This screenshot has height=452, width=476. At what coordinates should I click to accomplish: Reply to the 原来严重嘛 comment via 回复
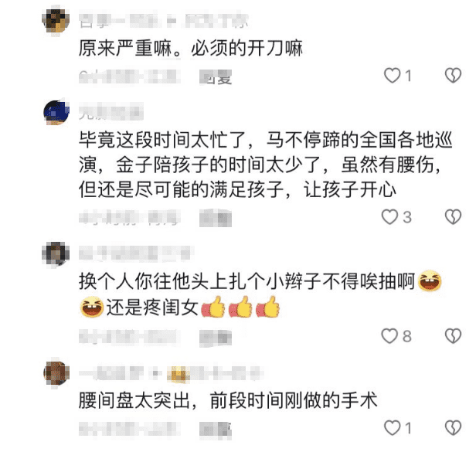(x=216, y=77)
